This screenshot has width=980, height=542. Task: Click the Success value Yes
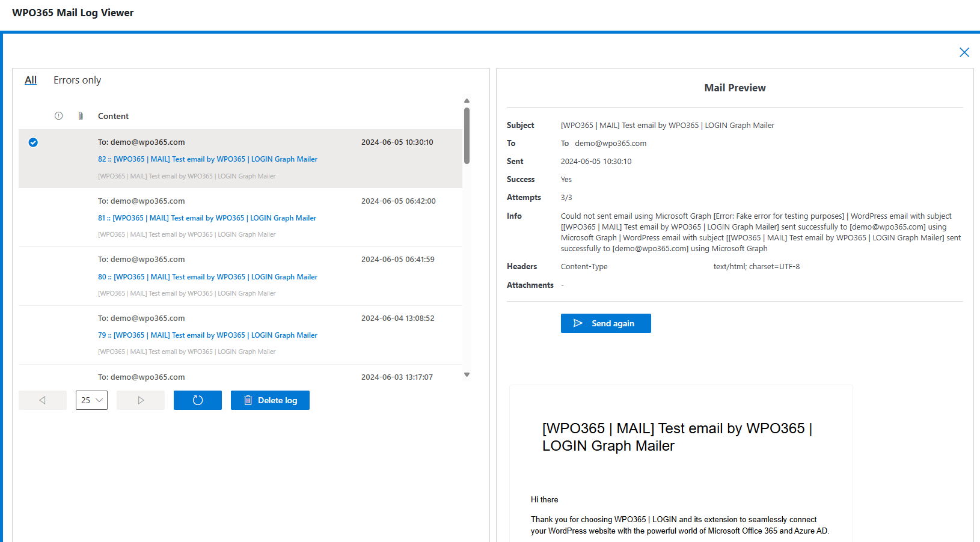pyautogui.click(x=566, y=180)
